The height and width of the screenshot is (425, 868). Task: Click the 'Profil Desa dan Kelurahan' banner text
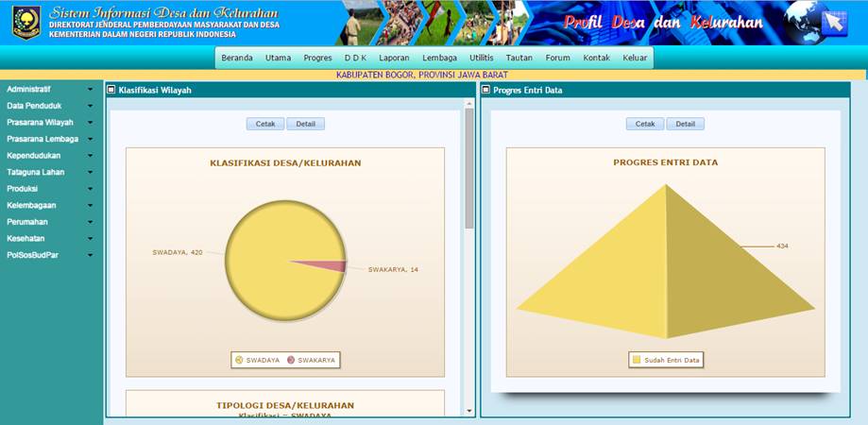[x=663, y=23]
